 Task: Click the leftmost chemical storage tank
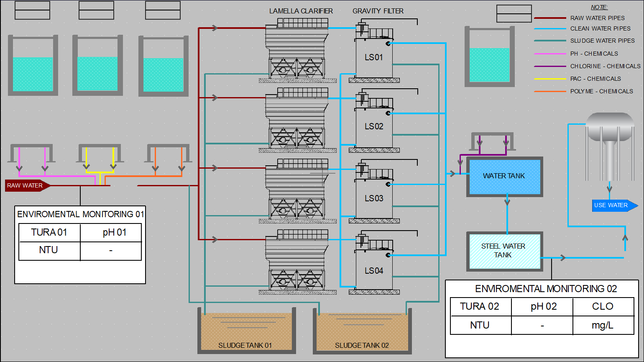tap(33, 67)
